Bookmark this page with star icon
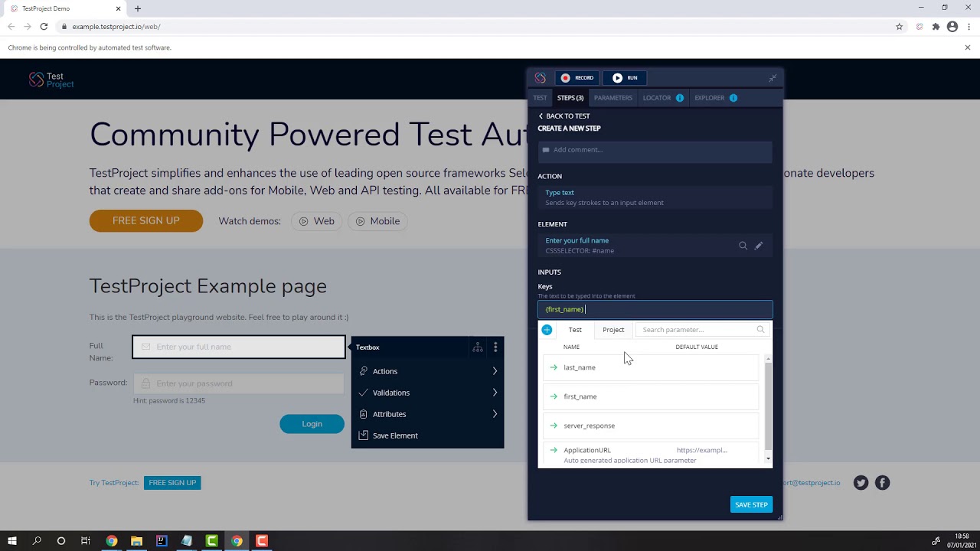 pyautogui.click(x=899, y=27)
